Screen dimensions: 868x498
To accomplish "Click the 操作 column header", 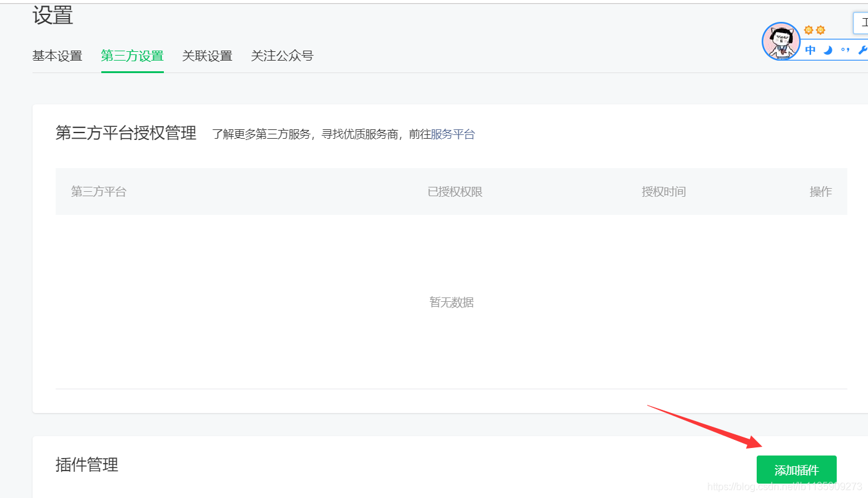I will point(820,191).
